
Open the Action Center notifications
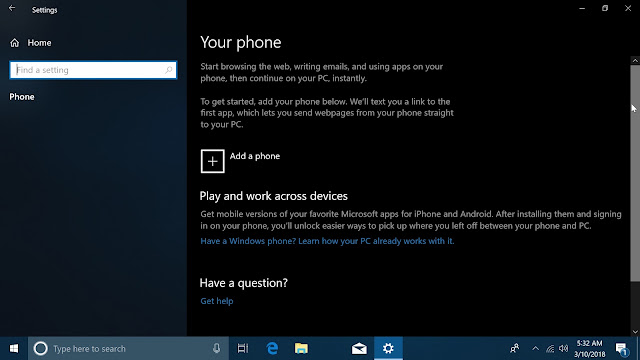click(x=622, y=349)
